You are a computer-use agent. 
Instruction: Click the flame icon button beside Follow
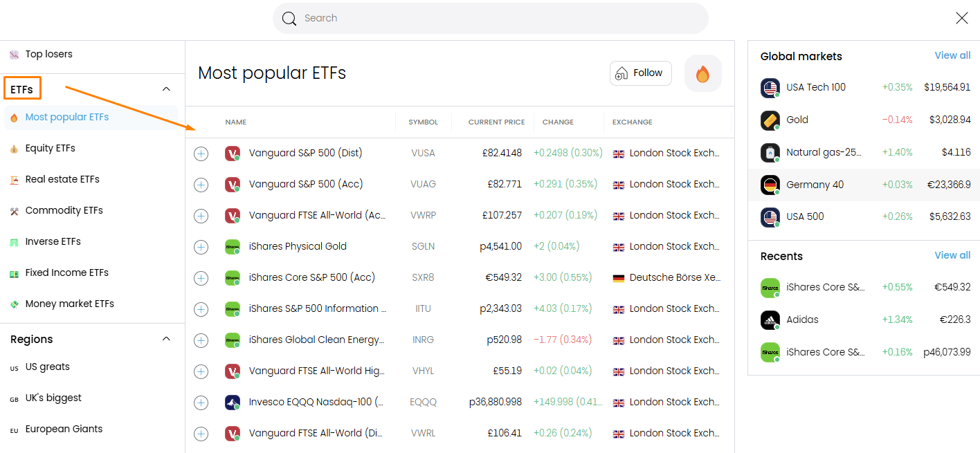click(702, 73)
